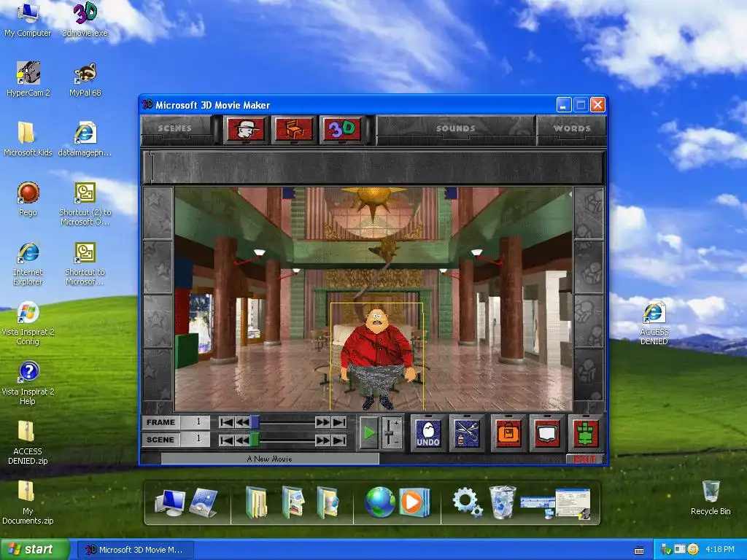
Task: Click the green scene slider handle
Action: click(255, 440)
